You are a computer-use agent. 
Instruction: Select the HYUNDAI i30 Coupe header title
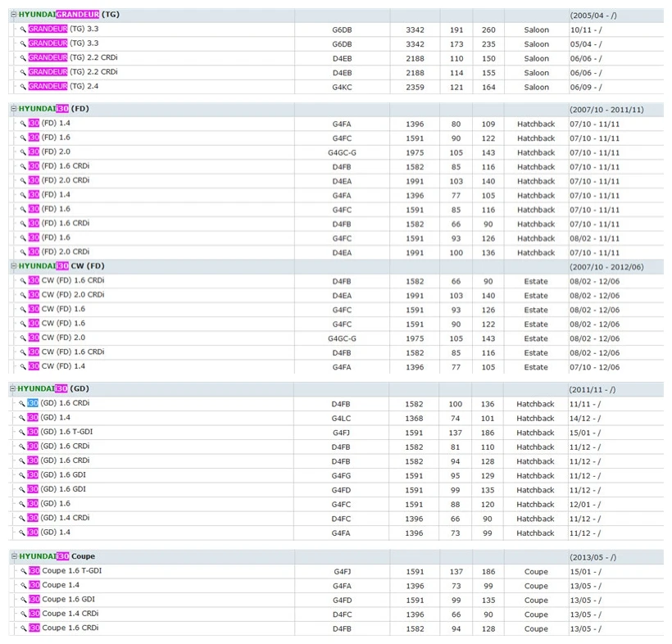click(57, 556)
